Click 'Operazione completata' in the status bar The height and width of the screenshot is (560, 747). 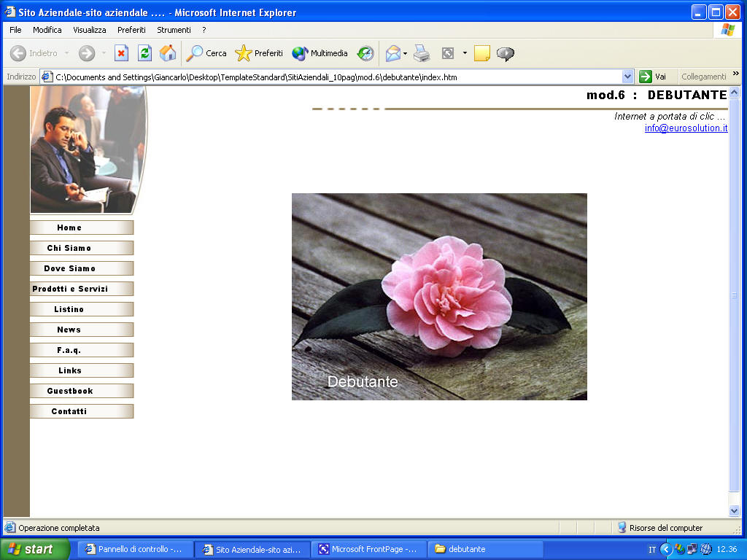tap(59, 528)
